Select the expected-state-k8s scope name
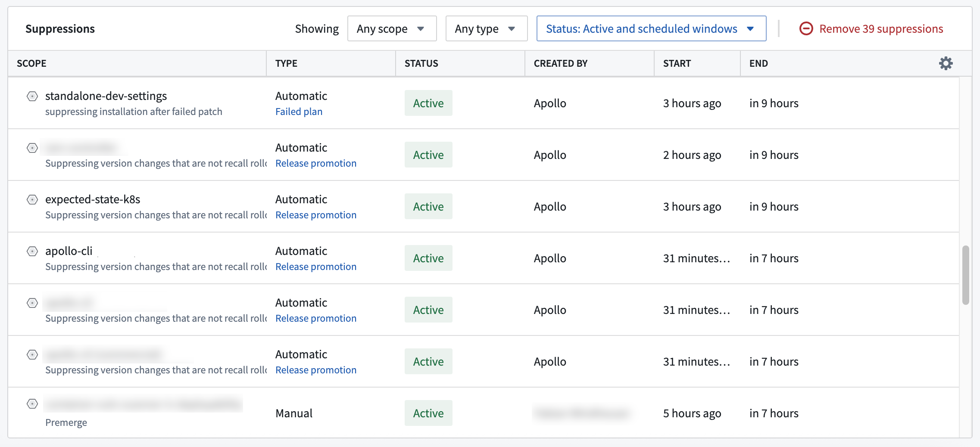 (x=93, y=199)
